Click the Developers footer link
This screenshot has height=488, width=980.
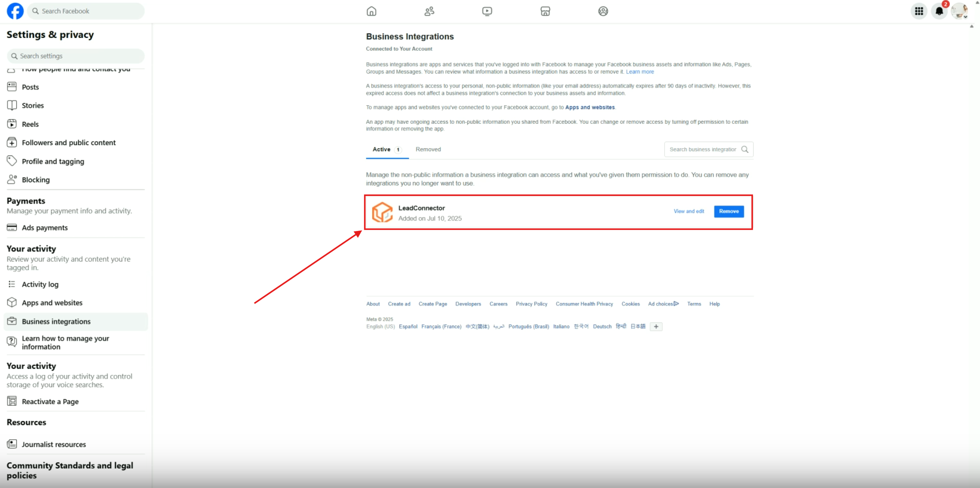click(468, 304)
